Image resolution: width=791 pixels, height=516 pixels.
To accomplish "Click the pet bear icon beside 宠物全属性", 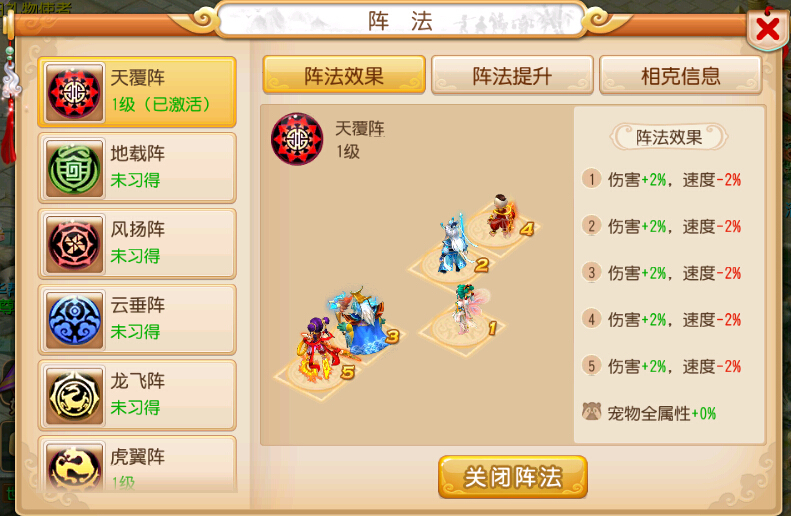I will coord(591,412).
